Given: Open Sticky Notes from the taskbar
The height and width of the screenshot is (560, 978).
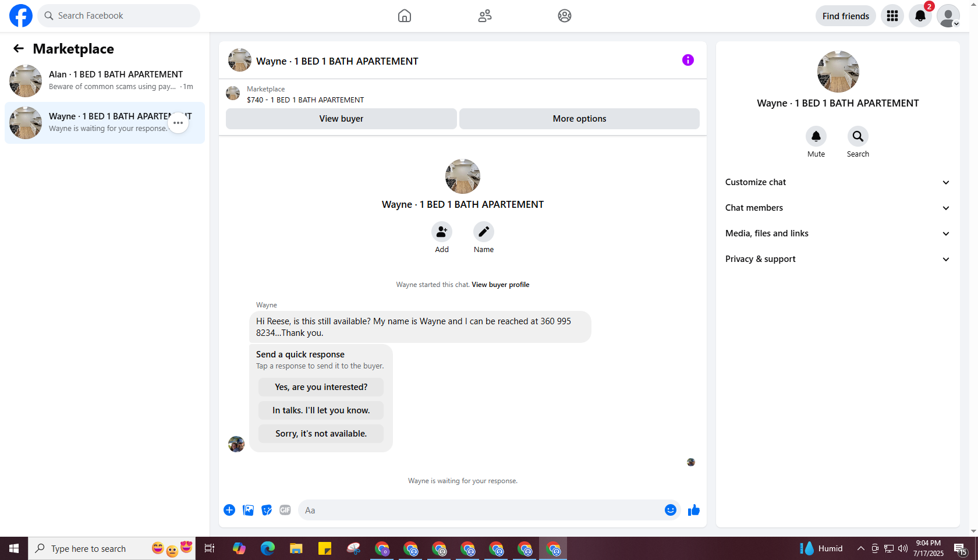Looking at the screenshot, I should 325,548.
